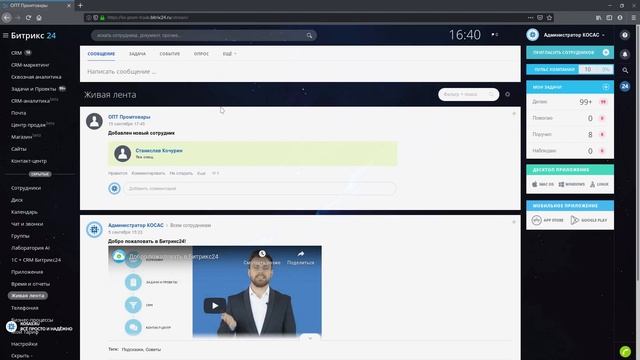
Task: Expand the collapsed video post chevron
Action: [310, 338]
